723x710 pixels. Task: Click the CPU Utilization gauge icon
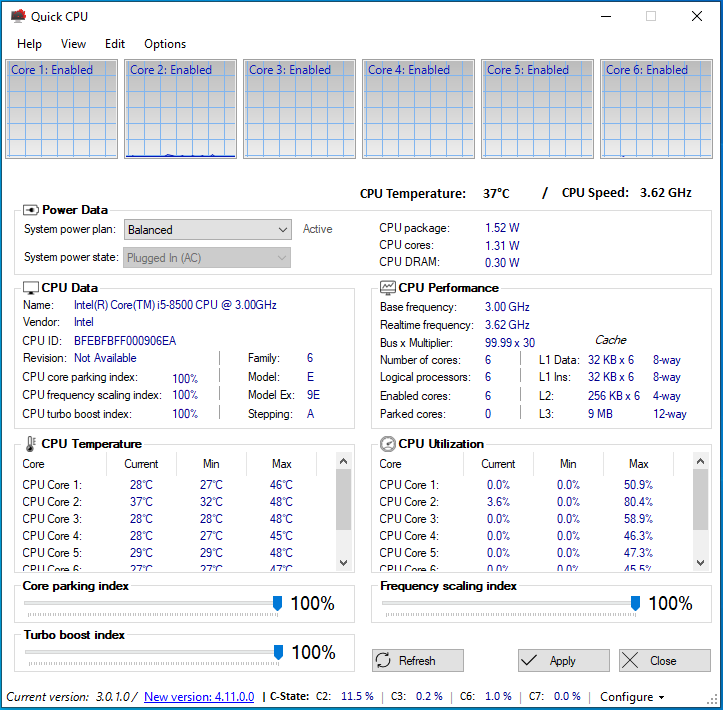click(387, 444)
